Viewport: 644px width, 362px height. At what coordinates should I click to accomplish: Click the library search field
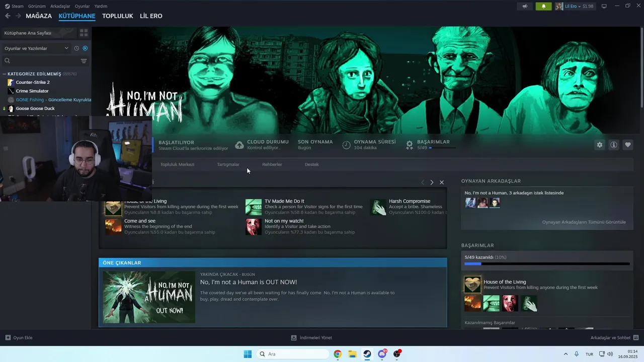coord(40,61)
